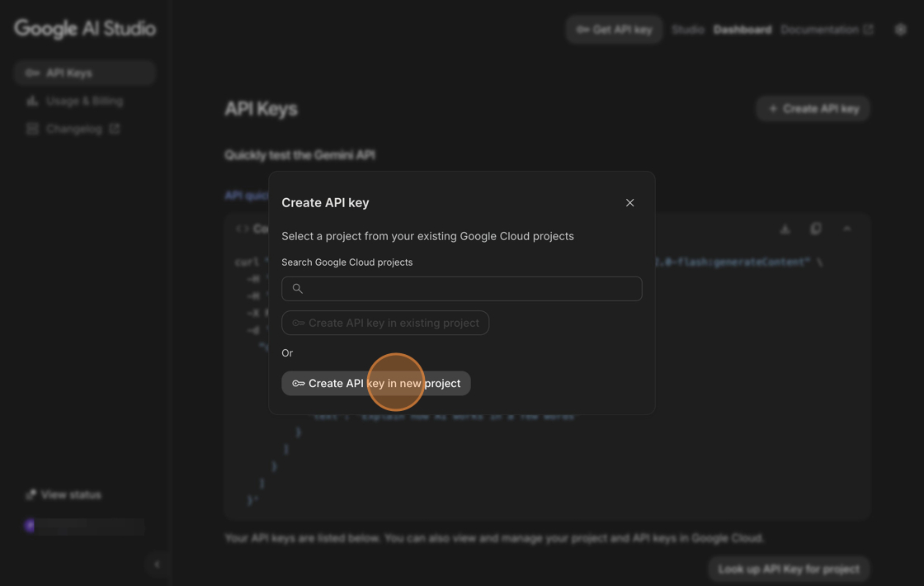924x586 pixels.
Task: Collapse the left sidebar with the chevron
Action: coord(157,565)
